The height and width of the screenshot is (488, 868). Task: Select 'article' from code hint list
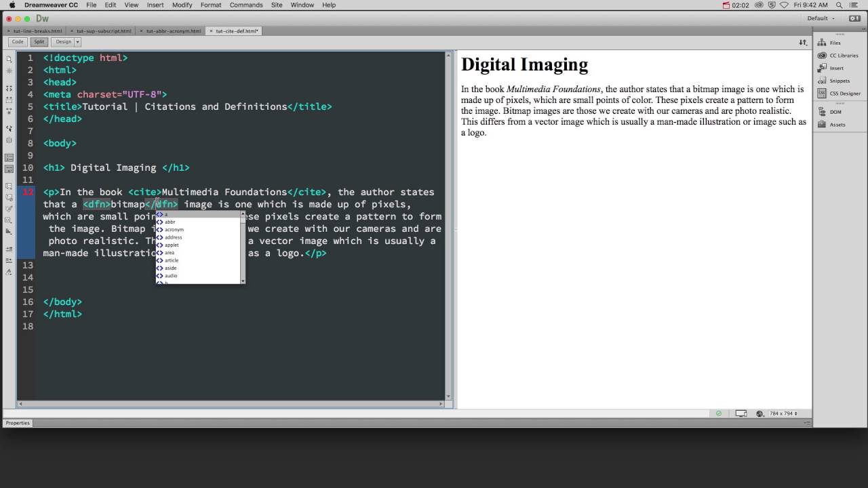click(199, 260)
